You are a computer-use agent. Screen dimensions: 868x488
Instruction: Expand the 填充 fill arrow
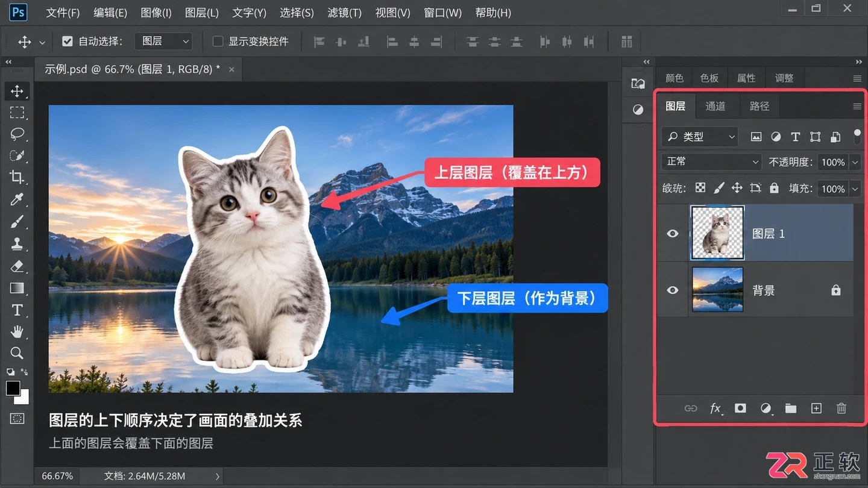[855, 189]
